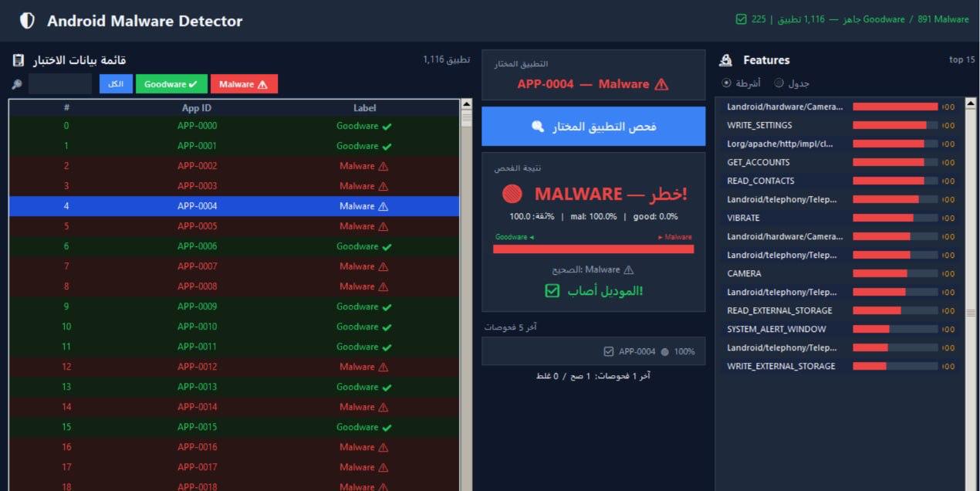Select row APP-0011

pos(234,347)
